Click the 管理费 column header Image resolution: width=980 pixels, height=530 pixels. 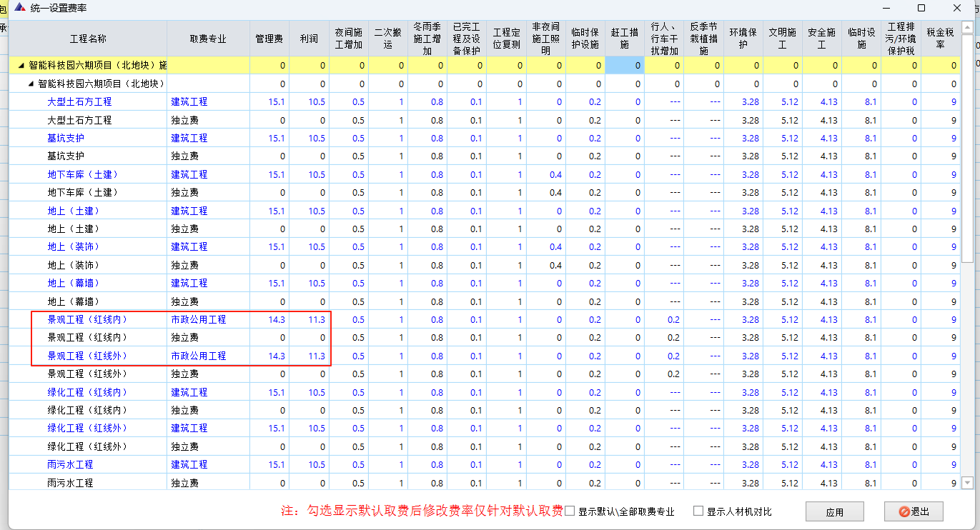point(269,39)
